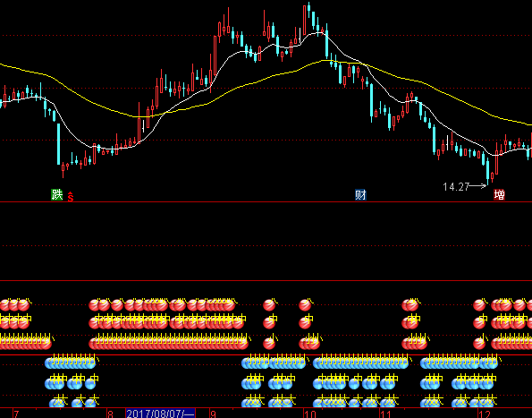The width and height of the screenshot is (532, 418).
Task: Click the 14.27 low price annotation
Action: coord(456,187)
